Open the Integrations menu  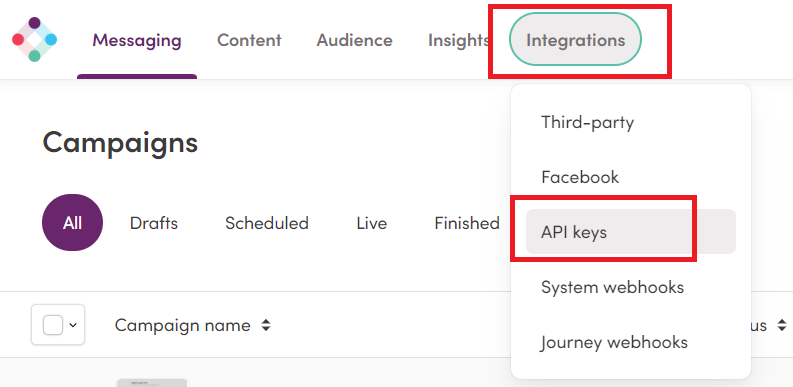coord(575,39)
